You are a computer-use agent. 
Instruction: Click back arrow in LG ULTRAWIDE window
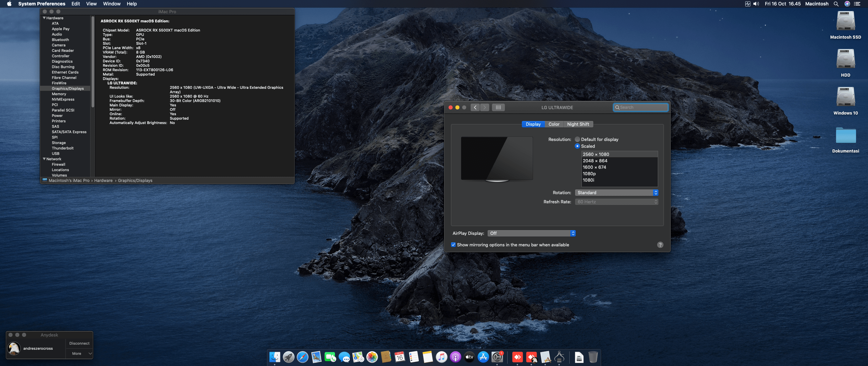tap(475, 107)
